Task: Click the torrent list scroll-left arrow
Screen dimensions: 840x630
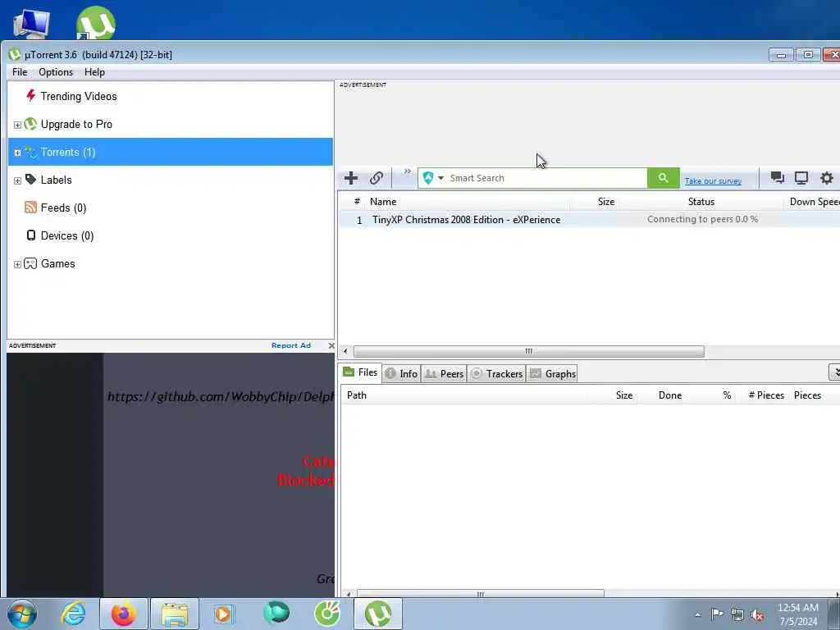Action: (x=345, y=351)
